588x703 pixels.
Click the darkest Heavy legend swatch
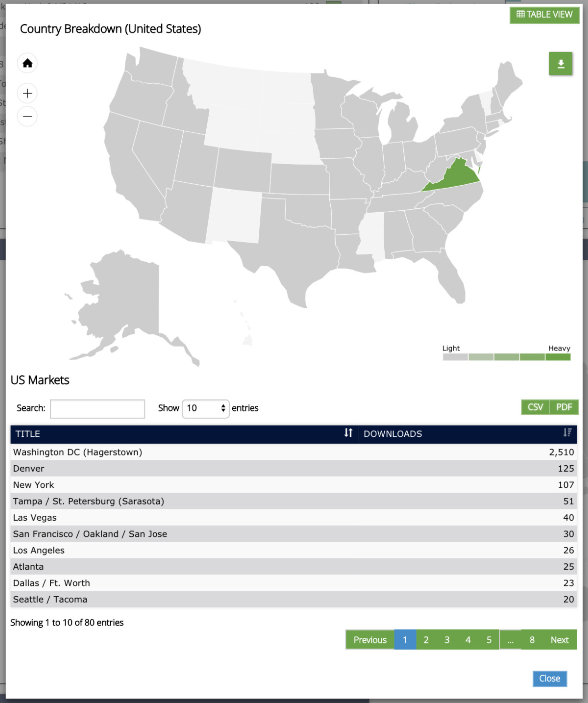(x=558, y=357)
